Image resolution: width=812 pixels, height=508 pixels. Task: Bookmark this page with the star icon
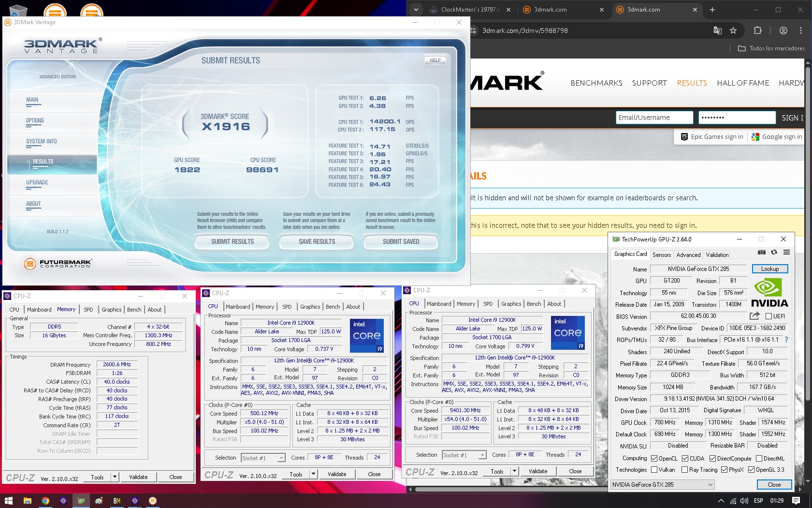pos(733,30)
